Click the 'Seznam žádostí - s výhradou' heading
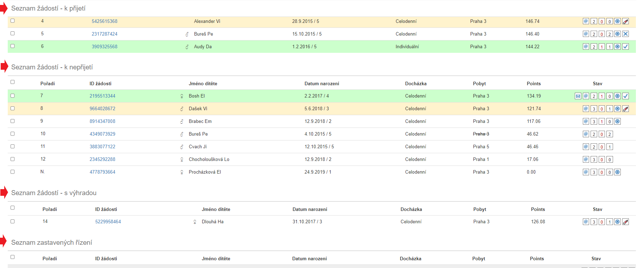644x268 pixels. [54, 193]
